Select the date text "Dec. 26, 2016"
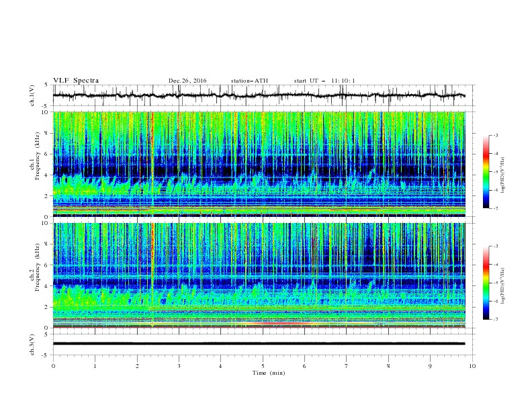This screenshot has height=411, width=532. point(187,81)
